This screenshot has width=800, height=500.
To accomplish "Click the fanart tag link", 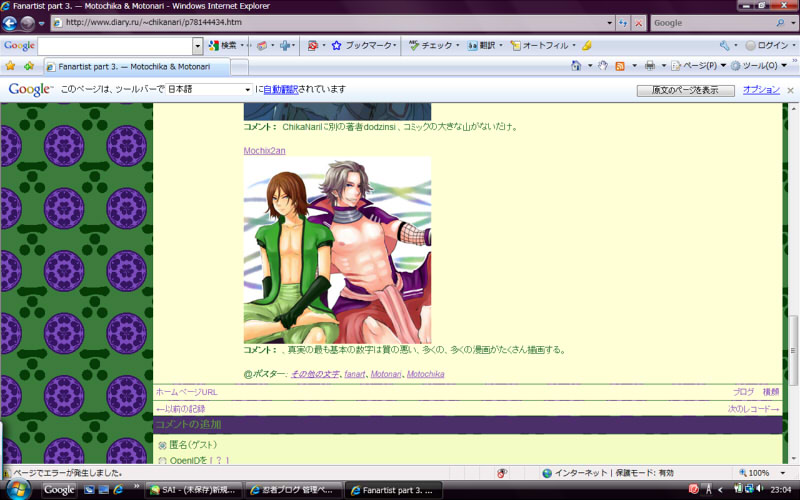I will click(x=355, y=374).
